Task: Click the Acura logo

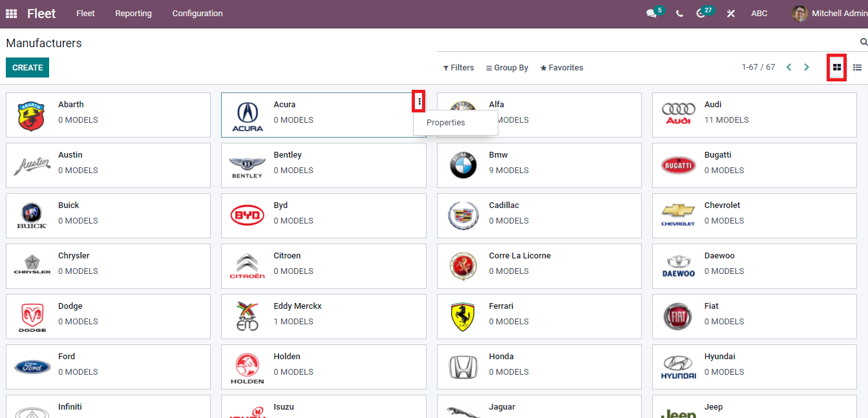Action: click(x=248, y=116)
